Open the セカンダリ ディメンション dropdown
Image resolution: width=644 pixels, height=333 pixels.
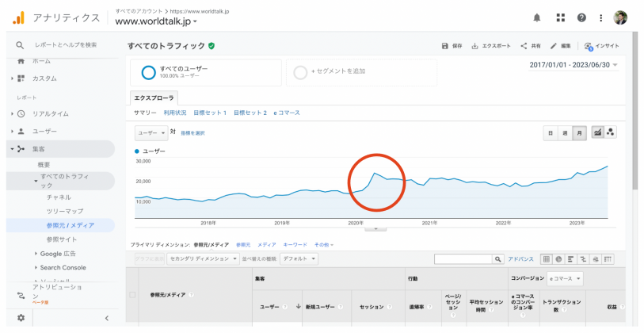coord(203,258)
